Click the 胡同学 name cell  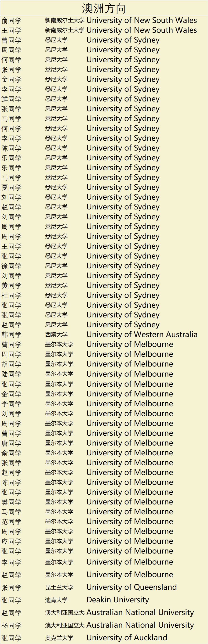tap(11, 364)
